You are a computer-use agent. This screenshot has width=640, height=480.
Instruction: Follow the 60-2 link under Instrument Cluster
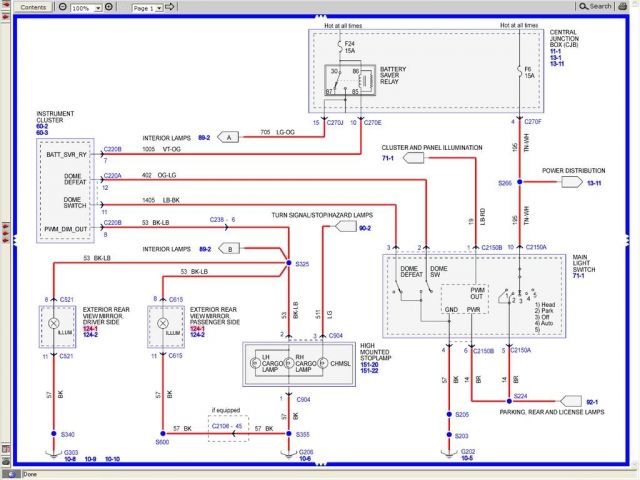[43, 123]
